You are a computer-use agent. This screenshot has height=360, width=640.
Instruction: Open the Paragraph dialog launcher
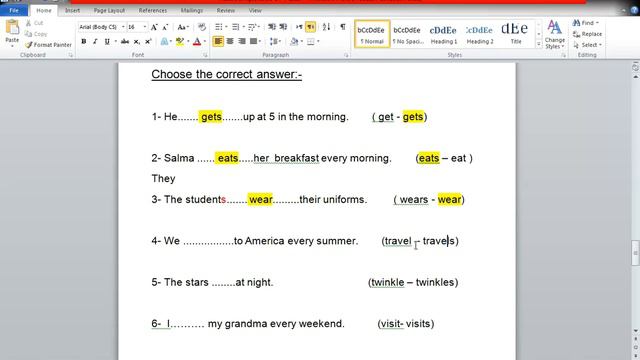tap(346, 55)
